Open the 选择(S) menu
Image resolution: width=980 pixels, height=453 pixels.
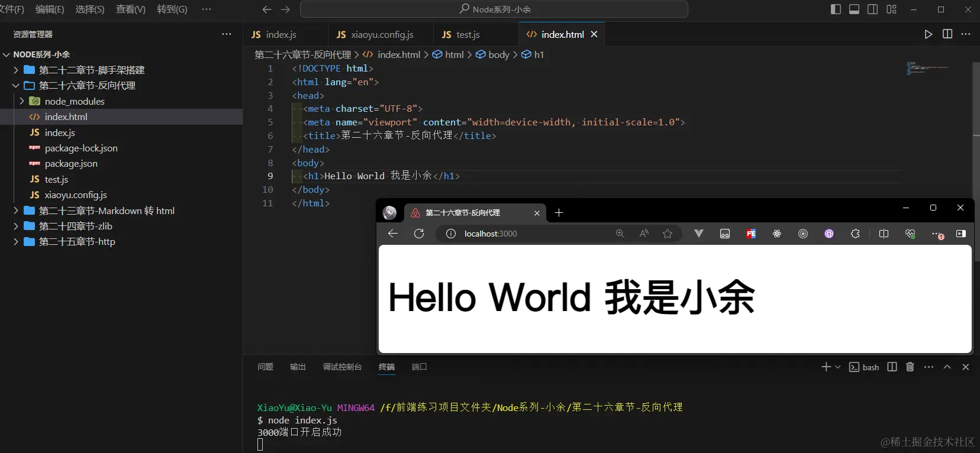(x=90, y=9)
